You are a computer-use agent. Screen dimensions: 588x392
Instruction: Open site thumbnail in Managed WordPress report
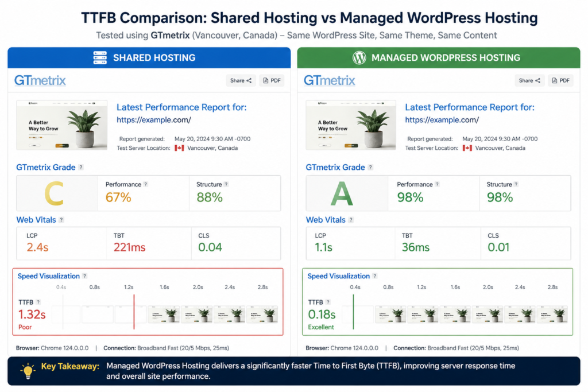coord(351,125)
